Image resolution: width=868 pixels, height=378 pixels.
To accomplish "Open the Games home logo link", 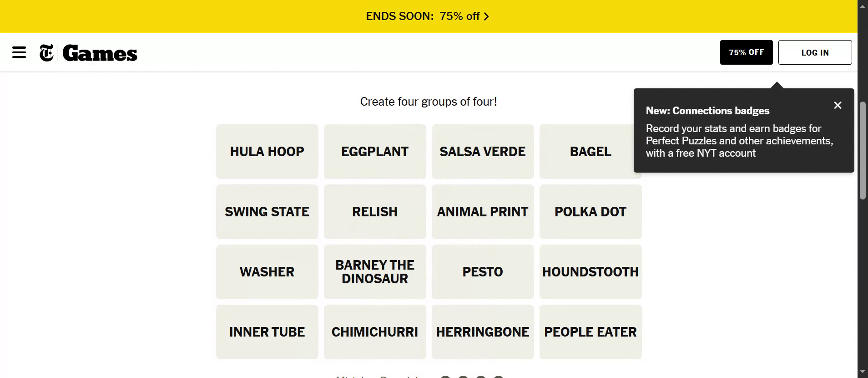I will [x=100, y=53].
